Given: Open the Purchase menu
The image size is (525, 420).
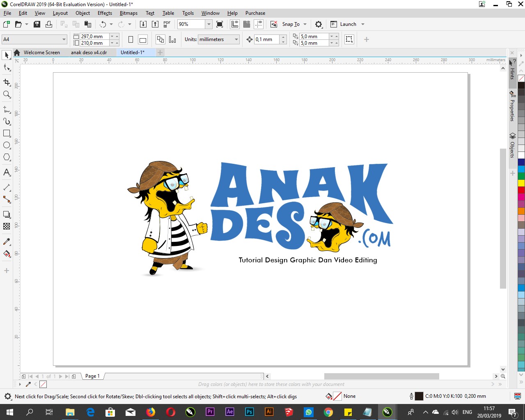Looking at the screenshot, I should coord(255,13).
